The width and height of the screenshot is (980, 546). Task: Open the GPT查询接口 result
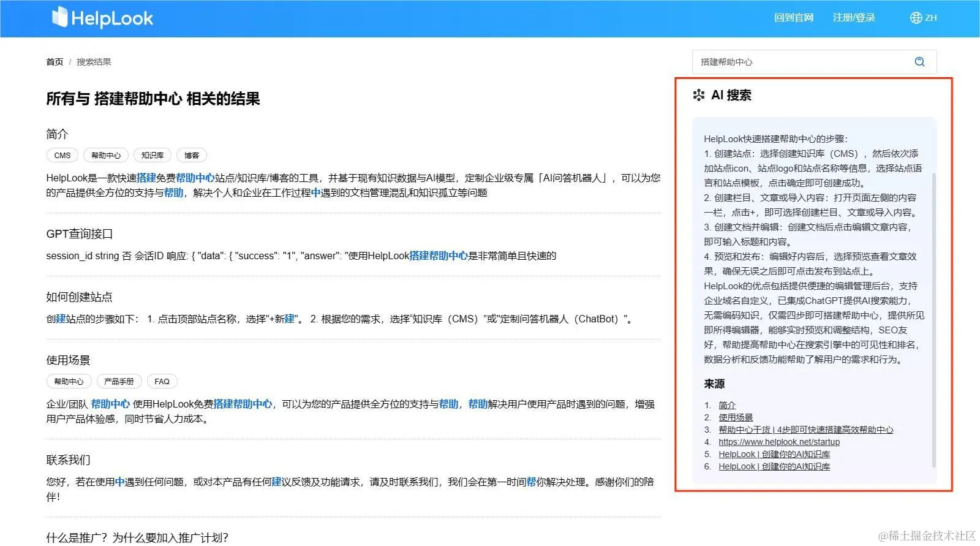coord(80,233)
